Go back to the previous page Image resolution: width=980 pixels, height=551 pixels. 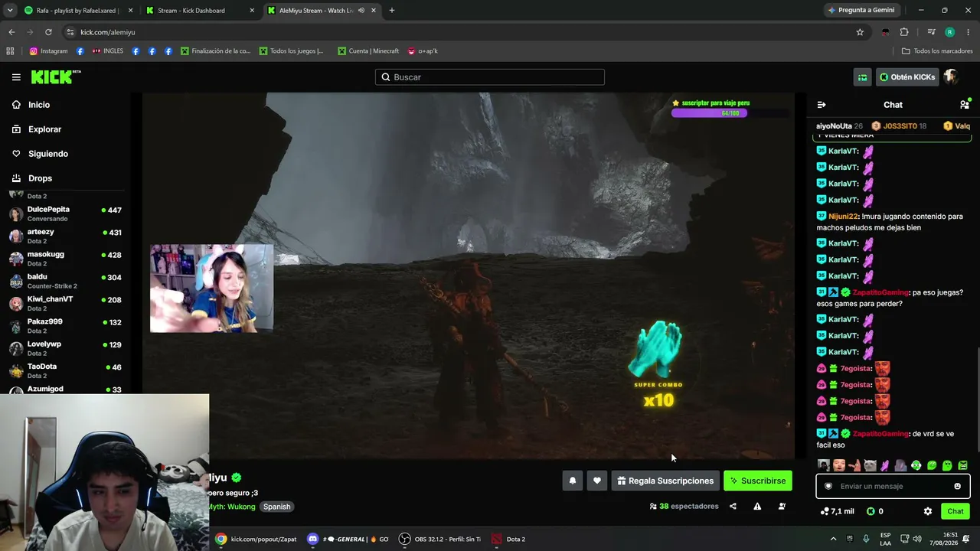coord(11,32)
